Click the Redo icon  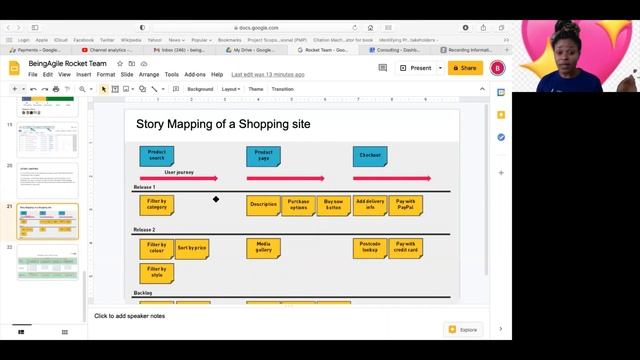pos(45,89)
